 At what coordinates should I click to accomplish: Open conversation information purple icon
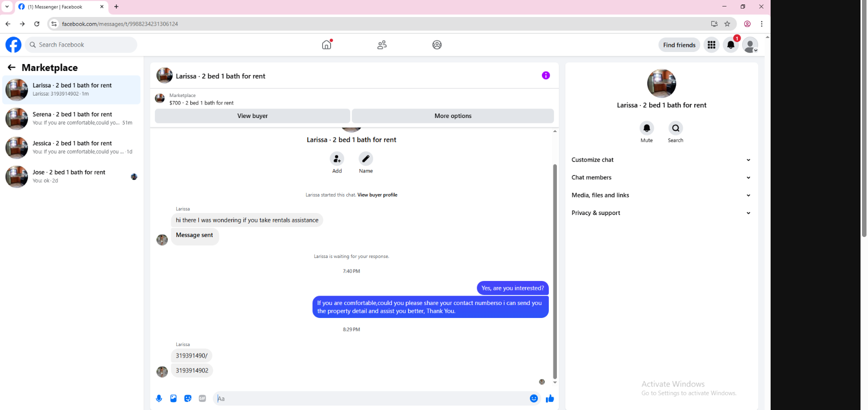pos(546,75)
